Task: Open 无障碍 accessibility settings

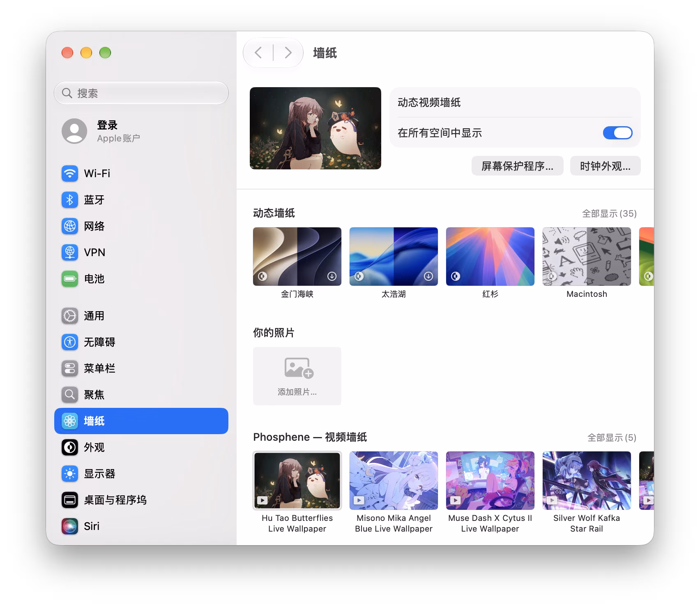Action: click(141, 342)
